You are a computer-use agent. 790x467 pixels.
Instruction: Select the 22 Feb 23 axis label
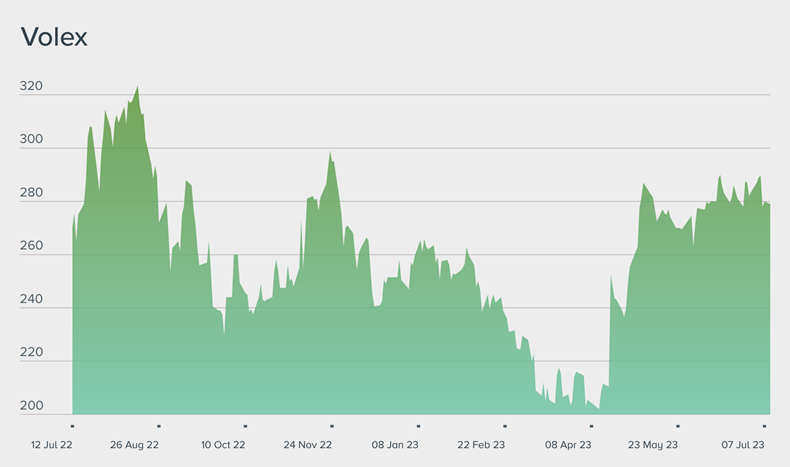pyautogui.click(x=481, y=445)
